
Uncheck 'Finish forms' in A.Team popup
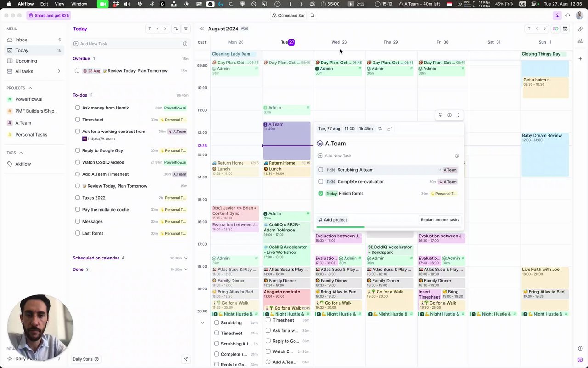321,194
